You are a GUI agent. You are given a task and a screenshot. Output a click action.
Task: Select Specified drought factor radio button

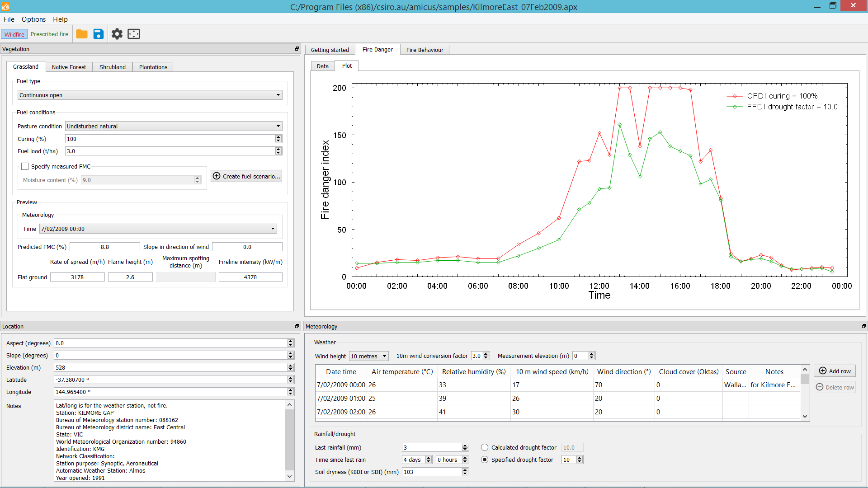point(485,460)
